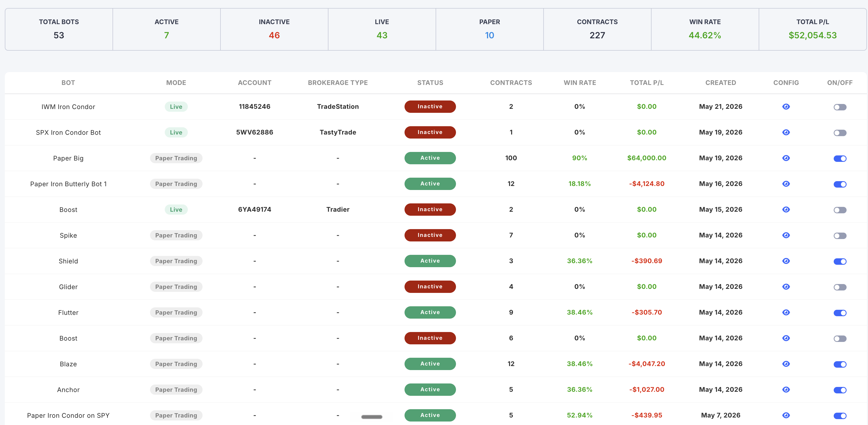Select the Anchor bot name
This screenshot has height=425, width=868.
click(68, 390)
